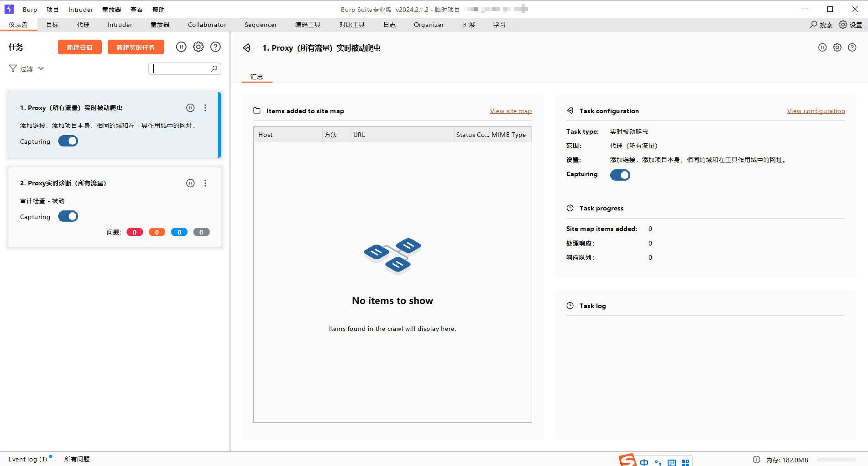Click the orange medium-severity issue count badge
Image resolution: width=868 pixels, height=466 pixels.
pos(157,232)
